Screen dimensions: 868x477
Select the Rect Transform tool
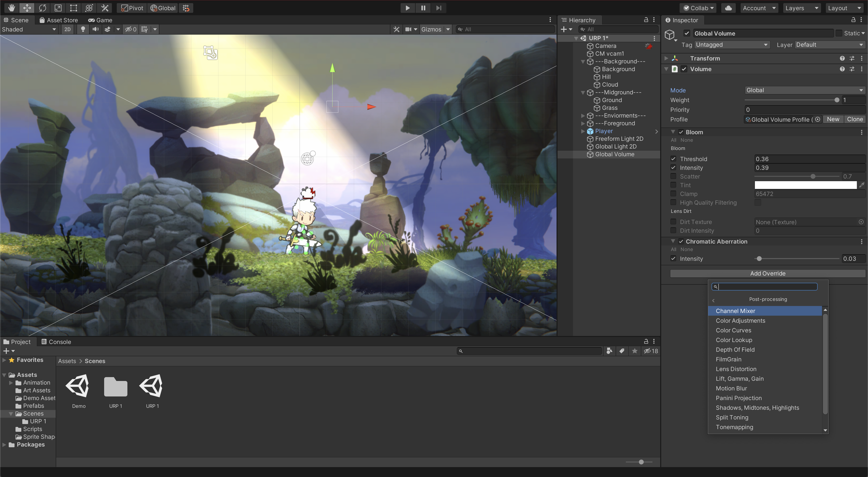tap(73, 8)
